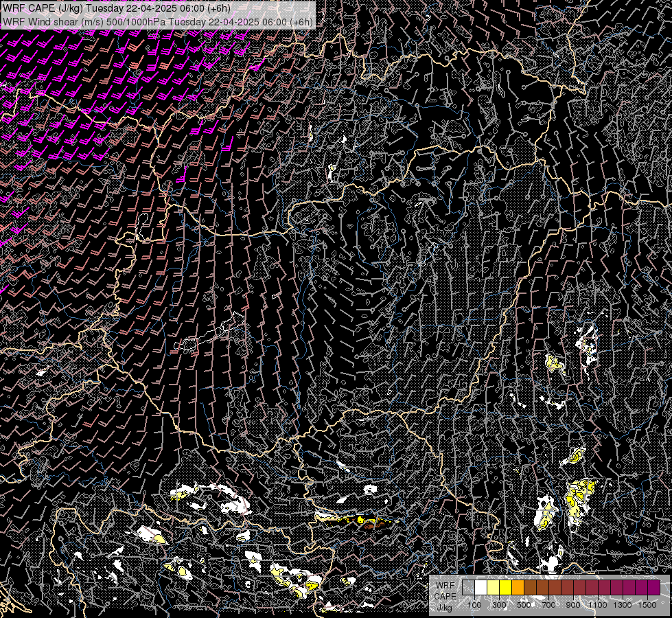Image resolution: width=672 pixels, height=618 pixels.
Task: Select the pale yellow CAPE legend swatch
Action: point(494,587)
